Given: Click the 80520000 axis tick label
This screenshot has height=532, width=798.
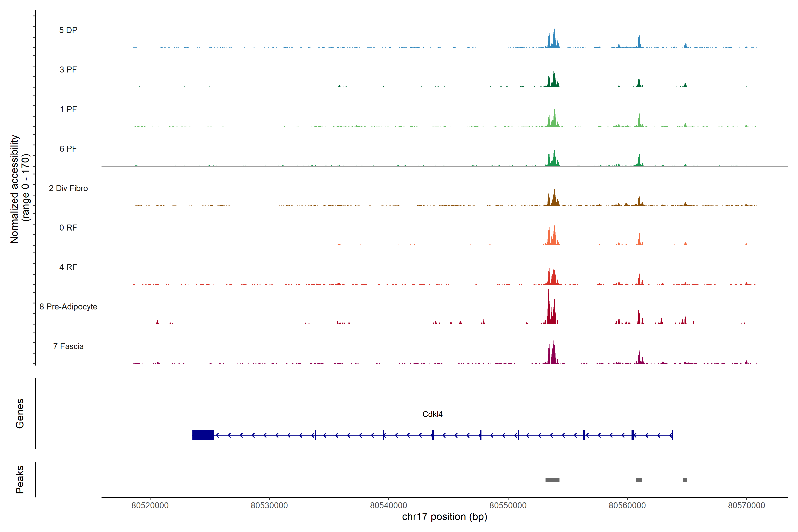Looking at the screenshot, I should click(x=150, y=505).
